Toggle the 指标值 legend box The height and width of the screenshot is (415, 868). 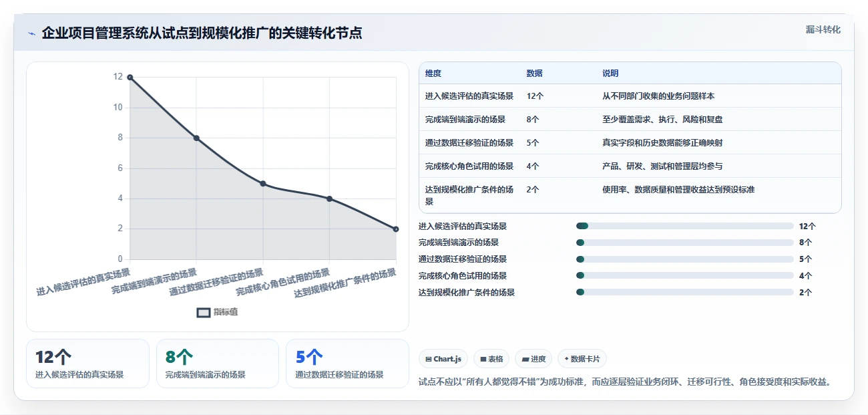click(x=204, y=312)
